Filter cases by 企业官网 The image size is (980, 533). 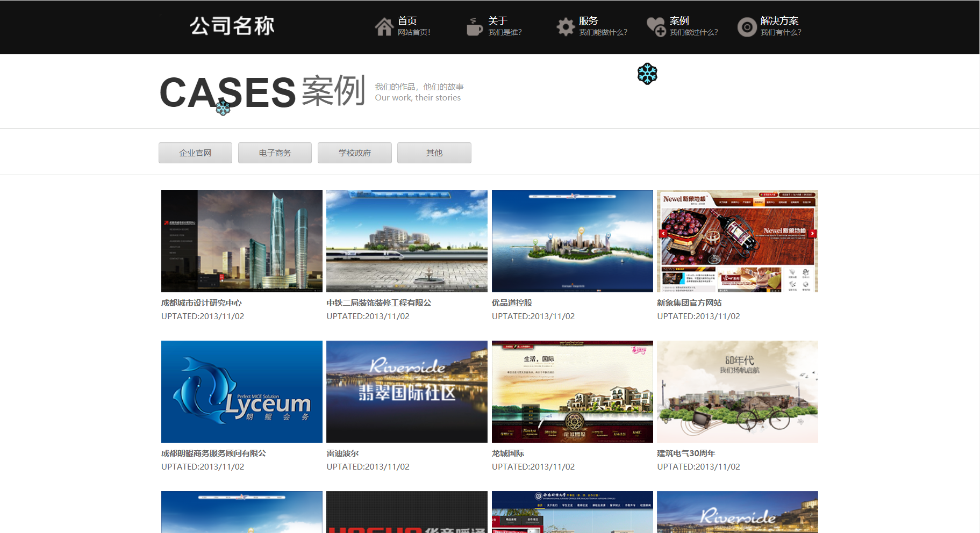[x=195, y=153]
